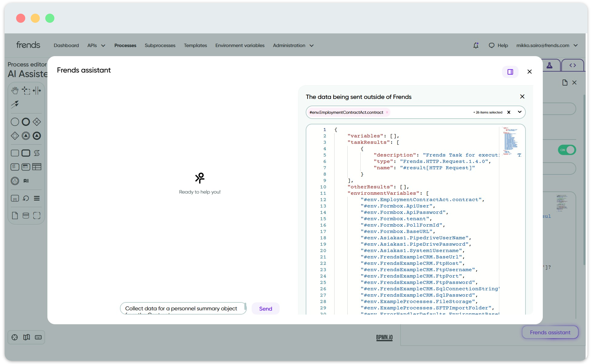The height and width of the screenshot is (364, 592).
Task: Select the space tool in the palette
Action: point(37,90)
